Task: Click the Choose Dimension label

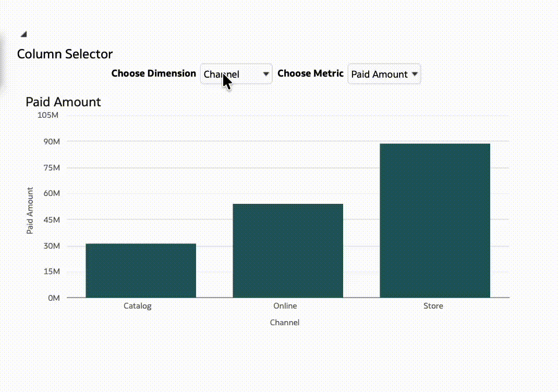Action: (x=154, y=73)
